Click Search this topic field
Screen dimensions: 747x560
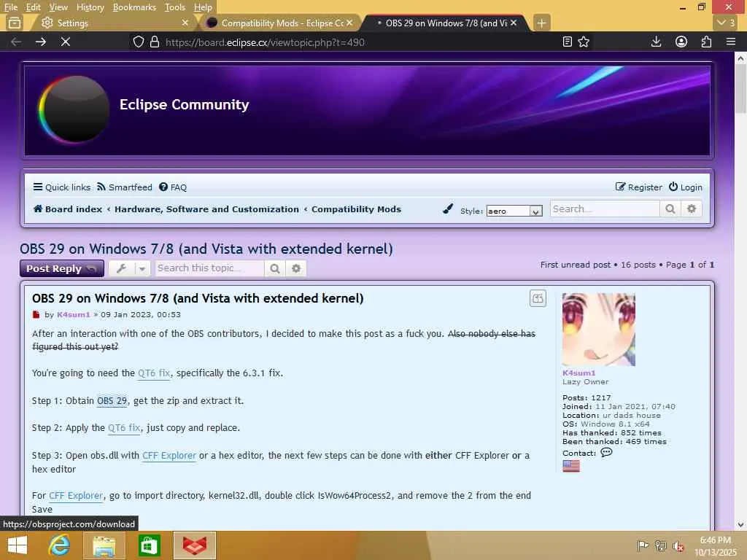209,268
